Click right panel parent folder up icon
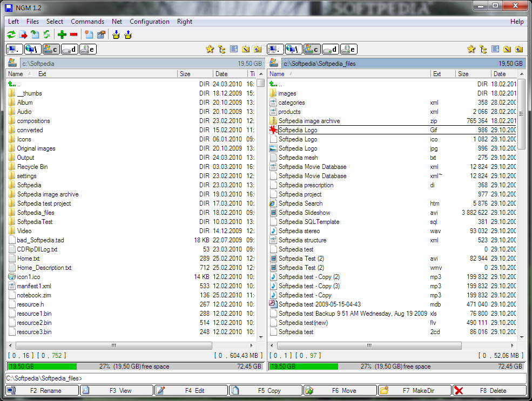The width and height of the screenshot is (532, 401). pos(519,50)
